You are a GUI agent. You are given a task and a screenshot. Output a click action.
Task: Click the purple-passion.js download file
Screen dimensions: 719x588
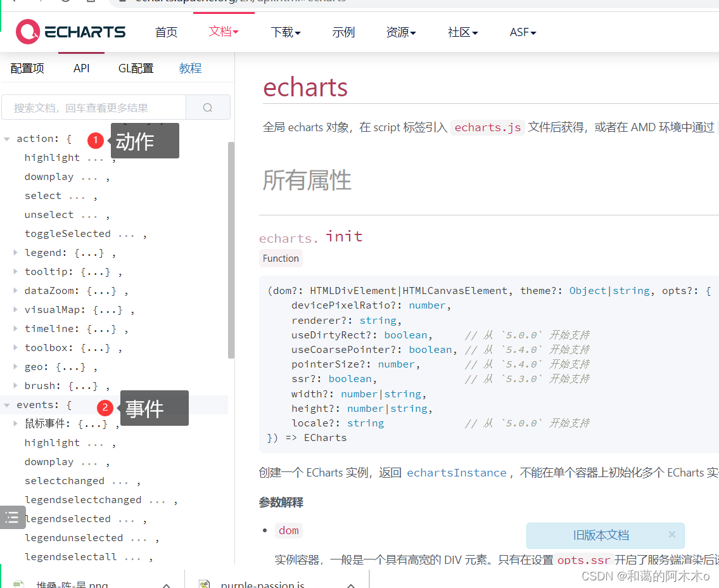[262, 585]
